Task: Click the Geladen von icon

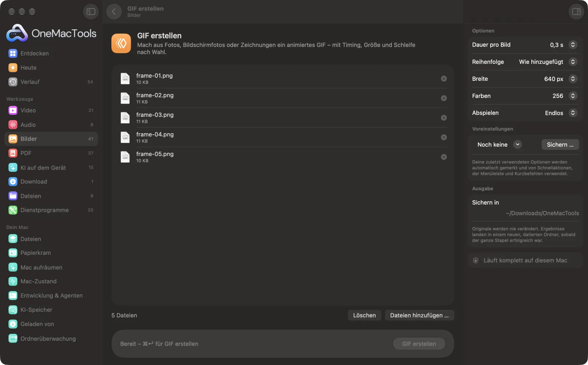Action: 13,324
